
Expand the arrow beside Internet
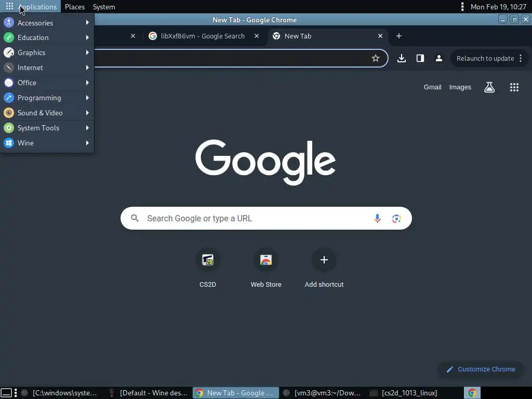point(87,68)
